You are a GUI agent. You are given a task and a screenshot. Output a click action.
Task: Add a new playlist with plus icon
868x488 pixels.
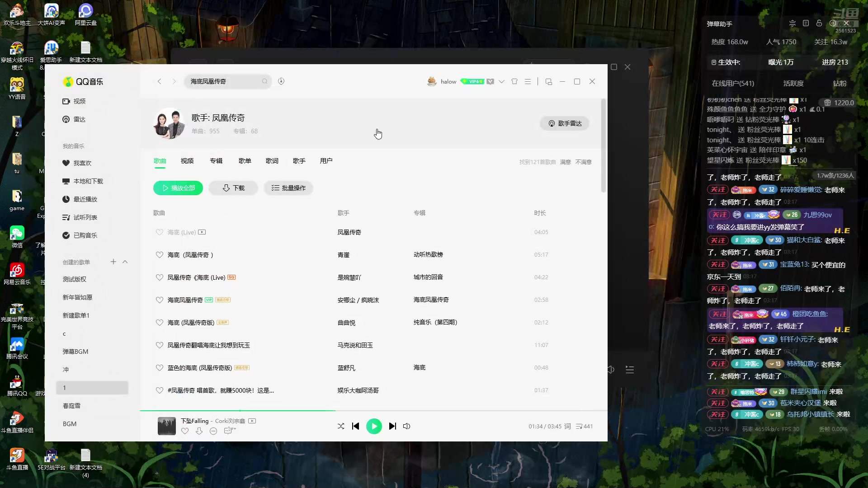113,262
